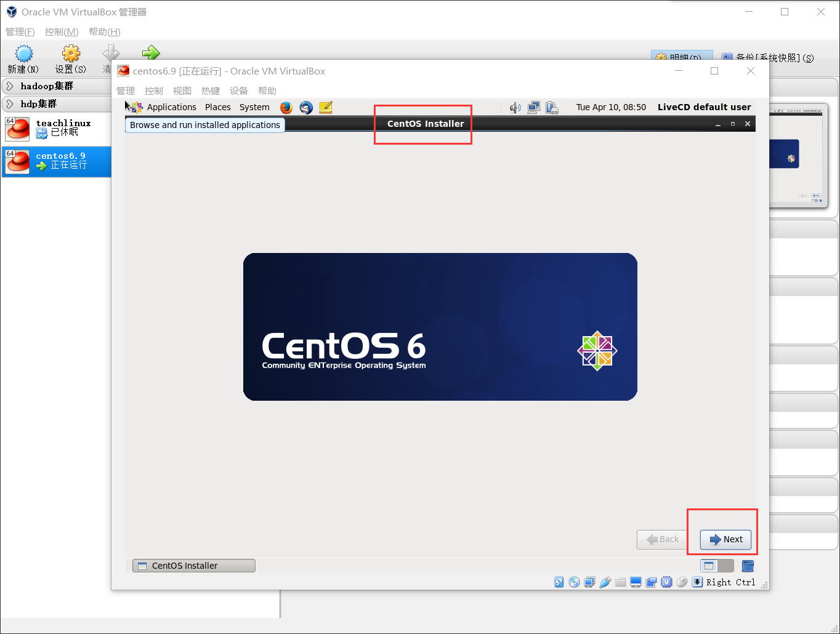This screenshot has width=840, height=634.
Task: Open 管理 menu in centos6.9 VM window
Action: pyautogui.click(x=126, y=91)
